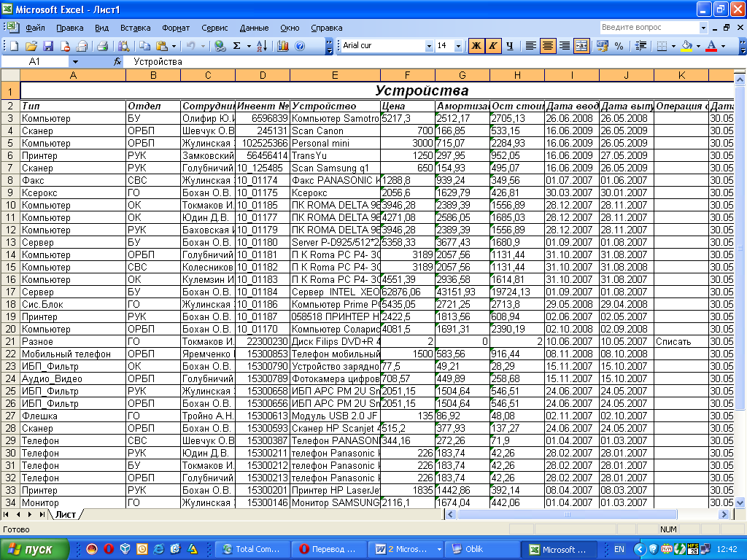Expand the AutoSum functions arrow
Image resolution: width=747 pixels, height=560 pixels.
(249, 46)
